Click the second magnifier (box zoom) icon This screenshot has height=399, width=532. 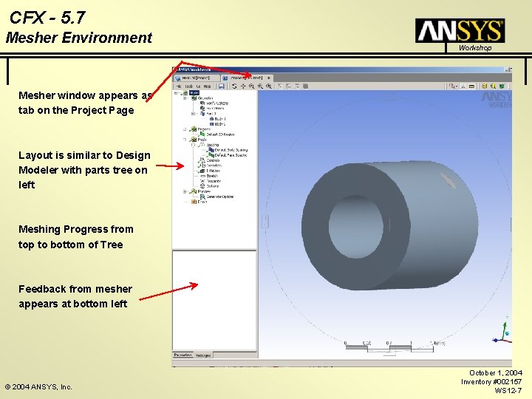point(260,86)
